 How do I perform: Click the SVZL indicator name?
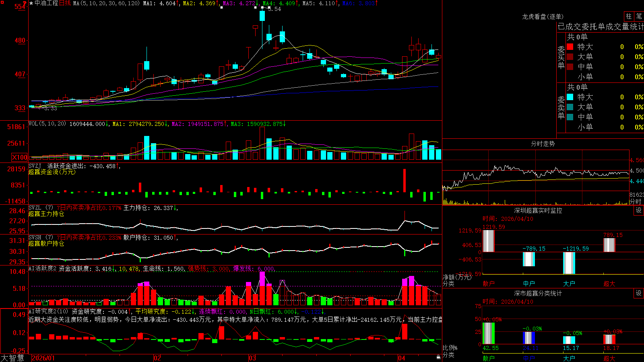point(35,208)
